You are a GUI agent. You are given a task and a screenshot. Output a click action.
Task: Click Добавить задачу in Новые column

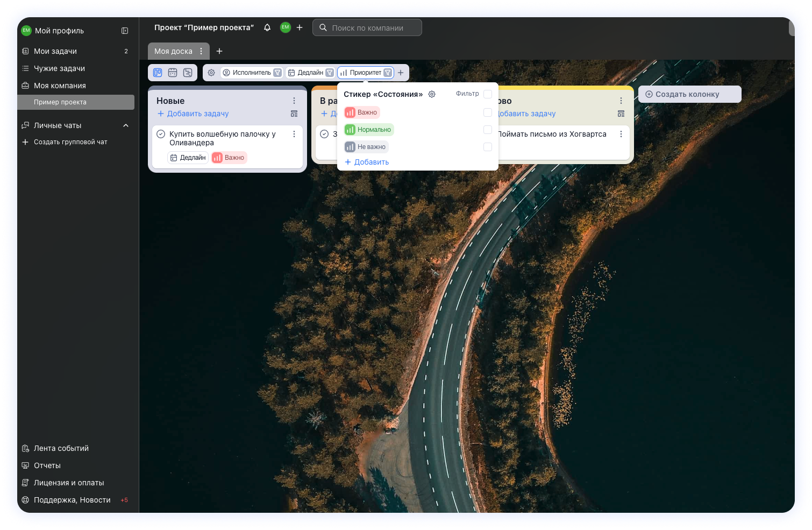(193, 114)
